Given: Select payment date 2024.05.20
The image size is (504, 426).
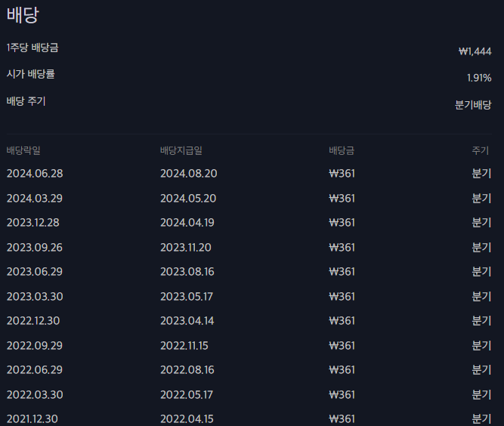Looking at the screenshot, I should [188, 198].
